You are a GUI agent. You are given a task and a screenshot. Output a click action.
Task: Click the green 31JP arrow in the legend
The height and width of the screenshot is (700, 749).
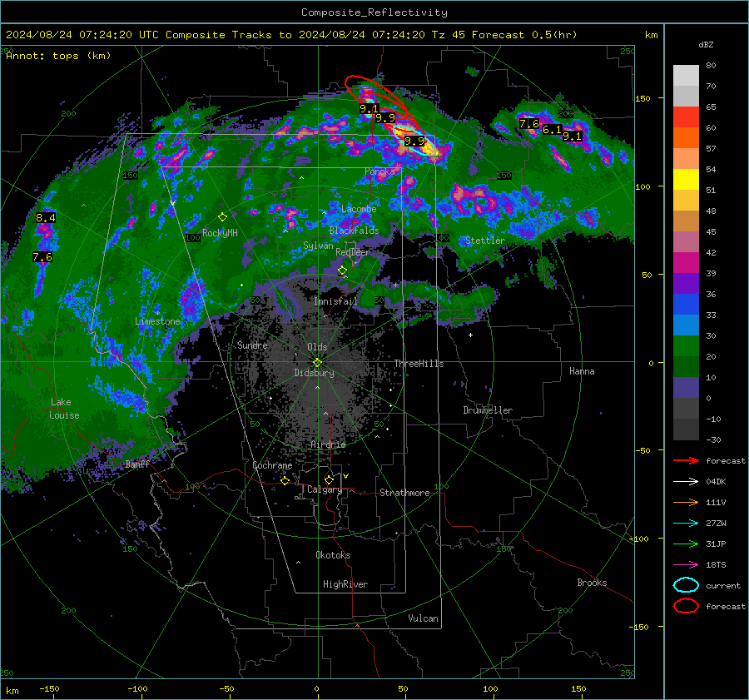686,544
